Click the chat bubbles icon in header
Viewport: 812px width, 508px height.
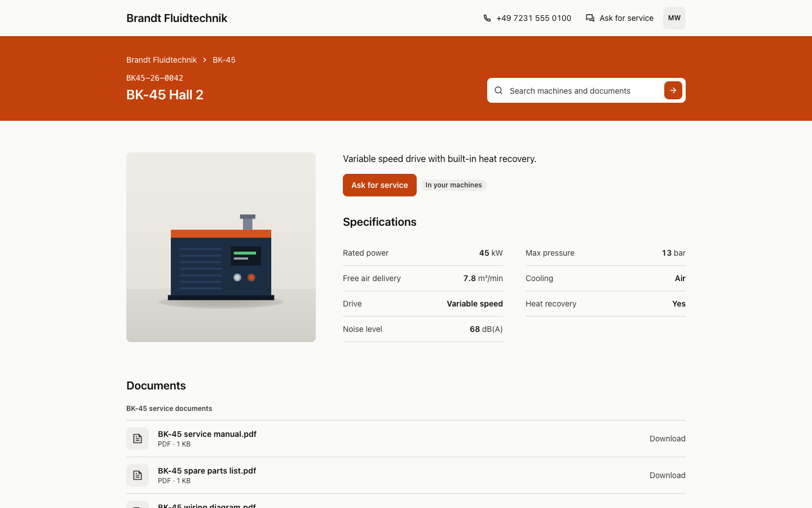pos(590,18)
